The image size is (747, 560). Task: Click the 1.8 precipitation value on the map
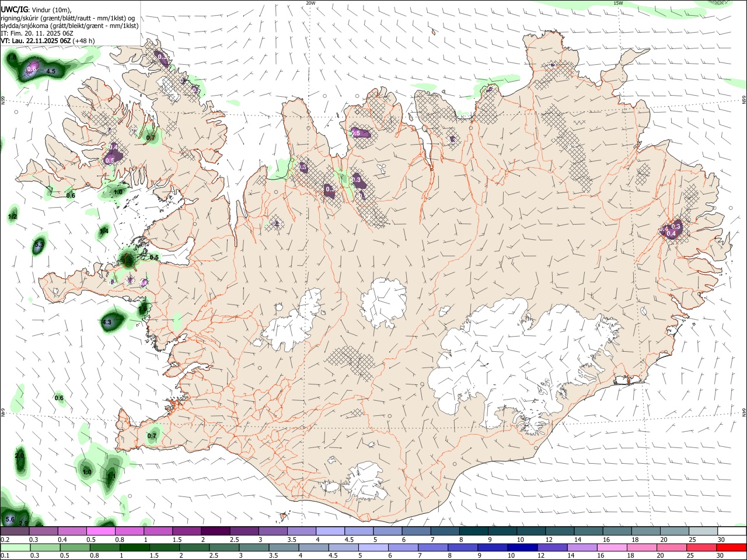[12, 57]
